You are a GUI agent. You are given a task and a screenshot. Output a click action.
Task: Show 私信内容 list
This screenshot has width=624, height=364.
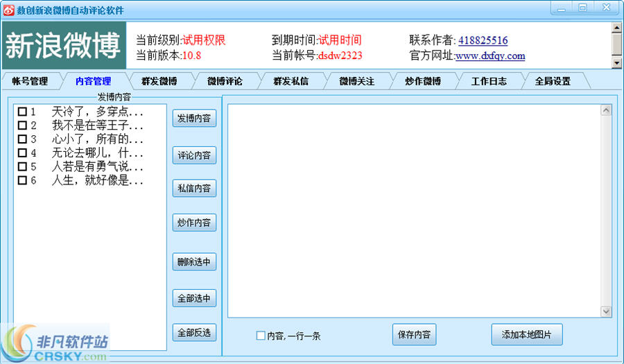(x=194, y=188)
